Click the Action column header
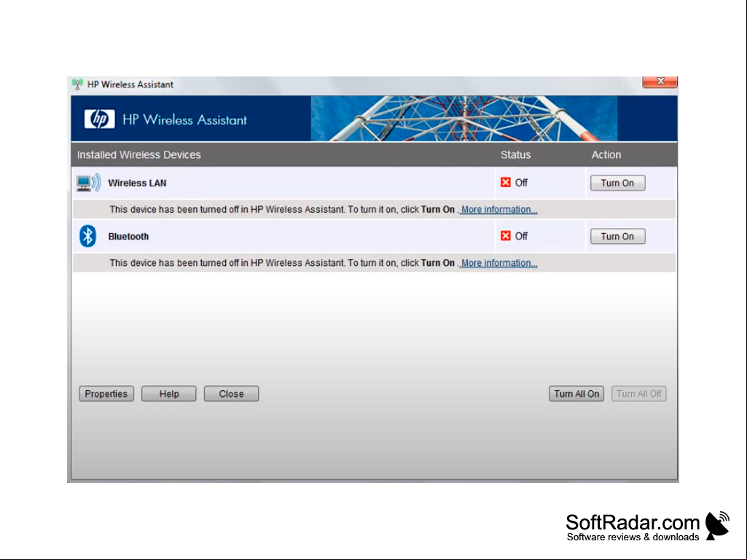747x560 pixels. 606,155
